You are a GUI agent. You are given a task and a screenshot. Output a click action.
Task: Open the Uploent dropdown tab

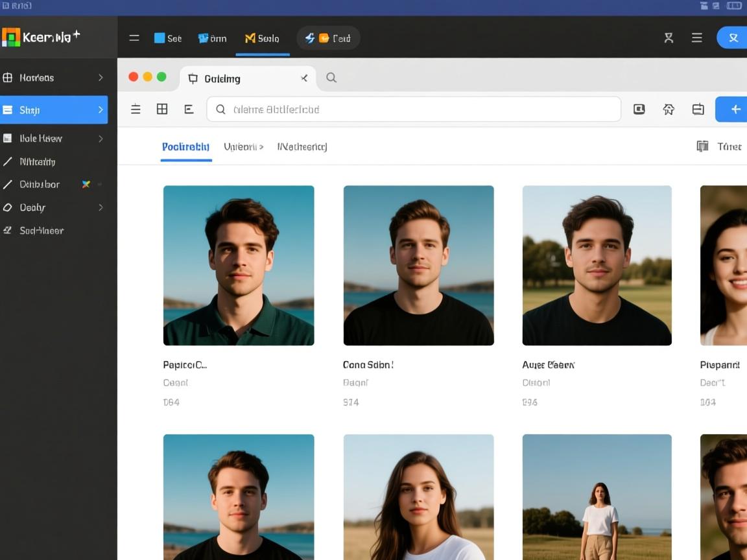point(243,147)
